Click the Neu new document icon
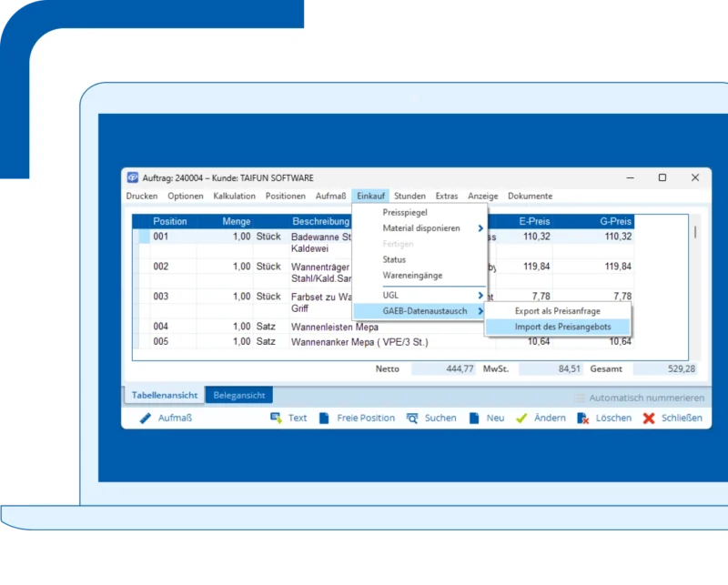Screen dimensions: 728x585 pyautogui.click(x=474, y=419)
